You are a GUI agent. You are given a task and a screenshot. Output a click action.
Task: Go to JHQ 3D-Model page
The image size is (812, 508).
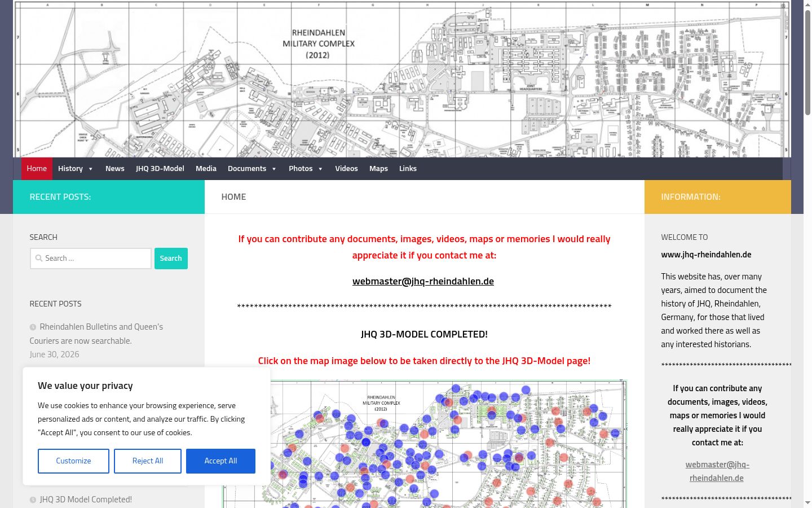coord(160,169)
